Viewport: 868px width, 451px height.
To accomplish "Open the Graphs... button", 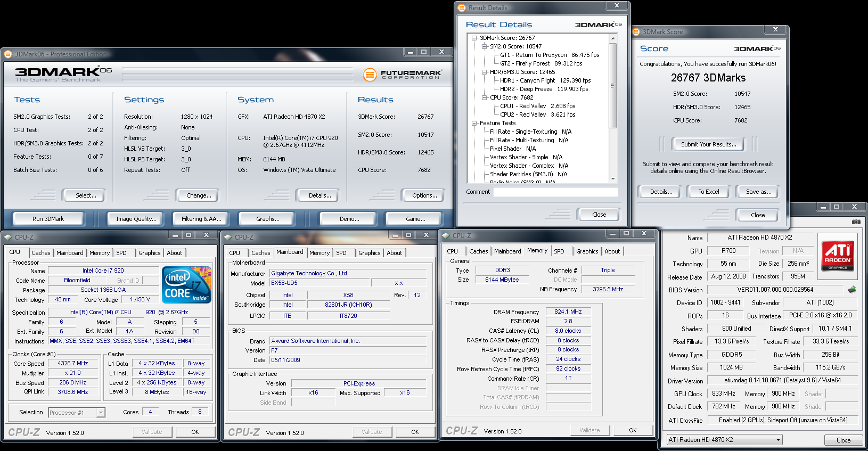I will click(267, 219).
